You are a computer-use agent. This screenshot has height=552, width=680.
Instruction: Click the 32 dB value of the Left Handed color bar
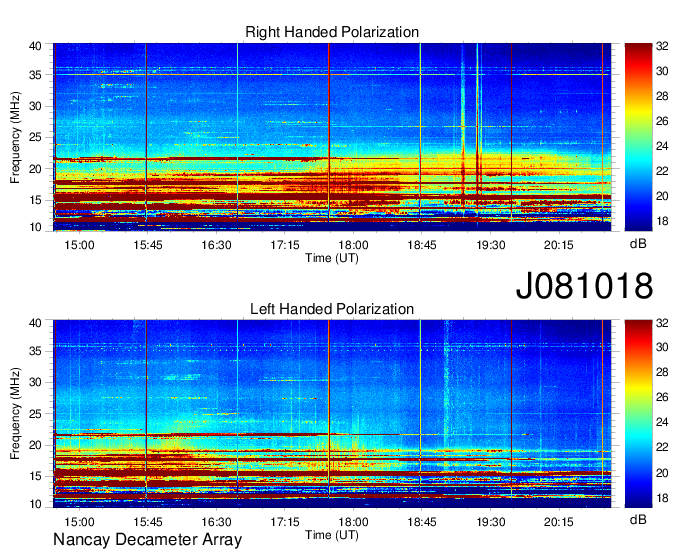pos(662,323)
